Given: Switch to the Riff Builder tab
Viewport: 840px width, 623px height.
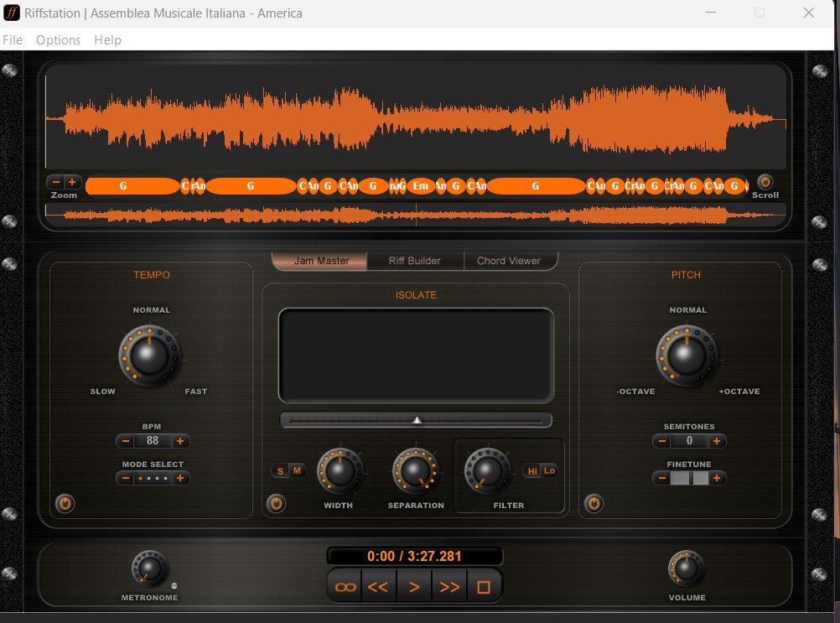Looking at the screenshot, I should [x=415, y=261].
